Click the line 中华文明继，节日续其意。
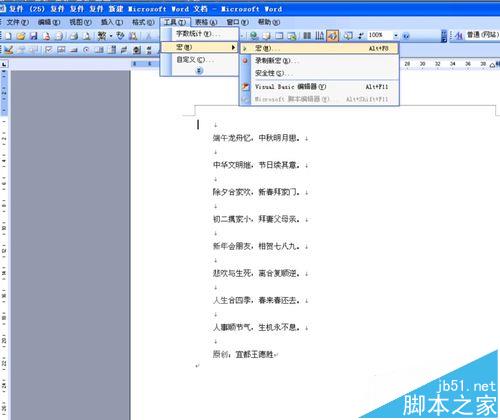Viewport: 500px width, 420px height. coord(256,165)
